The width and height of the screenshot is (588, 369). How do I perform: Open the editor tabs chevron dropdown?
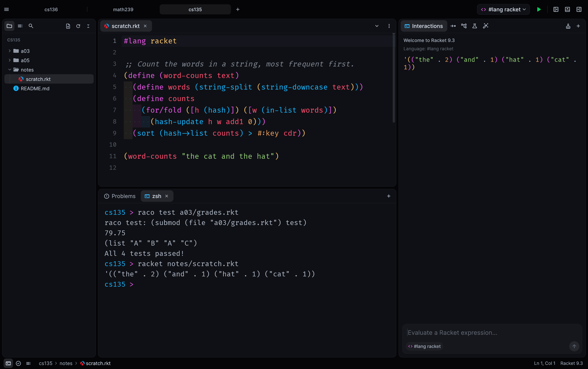click(x=377, y=26)
